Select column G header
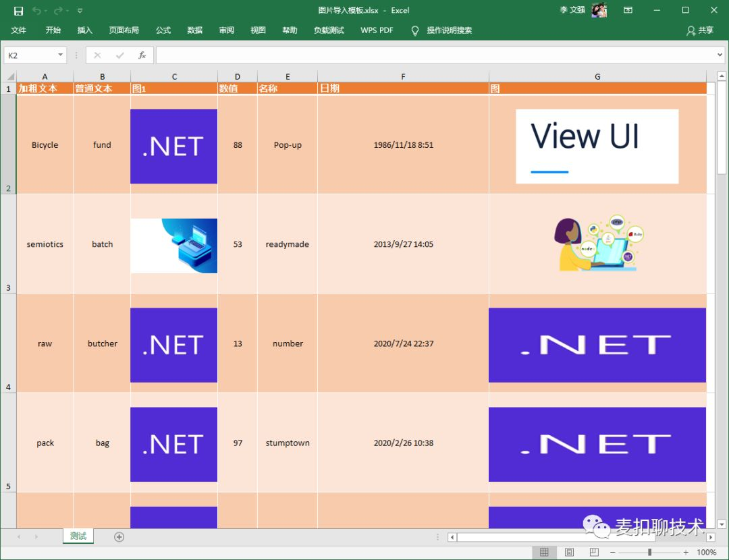This screenshot has height=560, width=729. 597,77
